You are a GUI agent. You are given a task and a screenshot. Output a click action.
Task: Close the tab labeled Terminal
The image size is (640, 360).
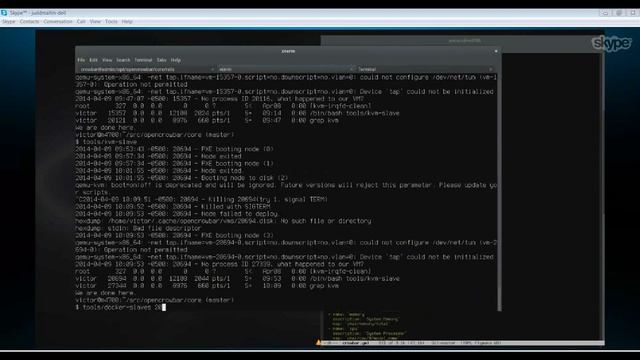tap(491, 69)
